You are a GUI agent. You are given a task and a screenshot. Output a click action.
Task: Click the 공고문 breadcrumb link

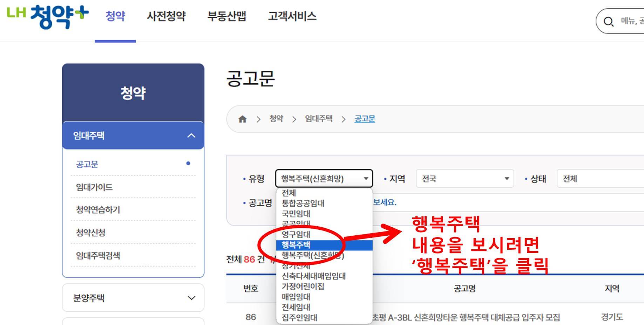click(x=365, y=119)
